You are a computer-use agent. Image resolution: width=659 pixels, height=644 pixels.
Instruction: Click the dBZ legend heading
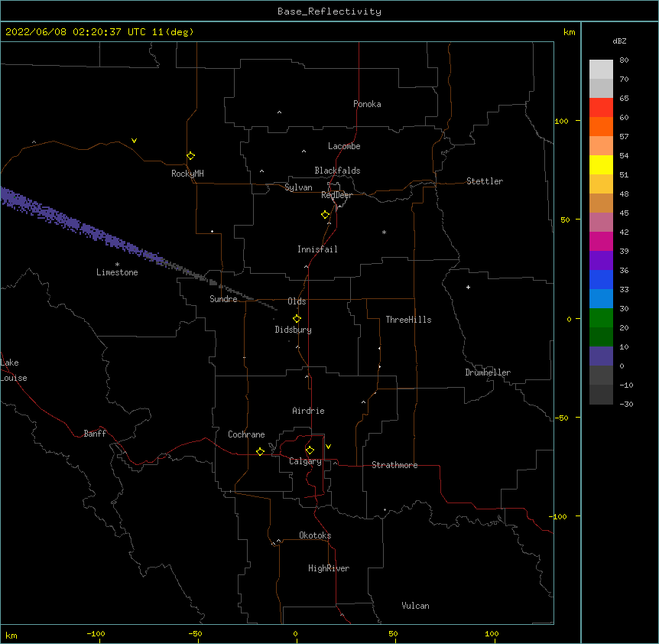point(619,41)
